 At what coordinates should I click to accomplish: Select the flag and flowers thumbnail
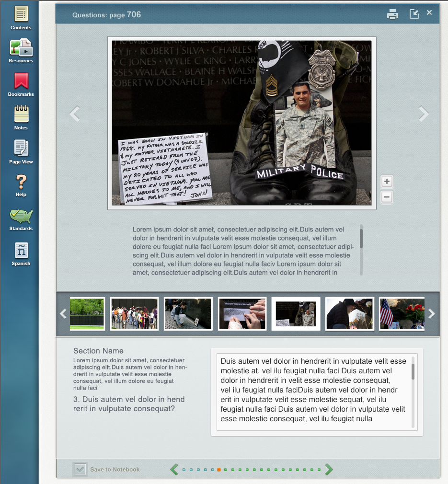click(402, 313)
